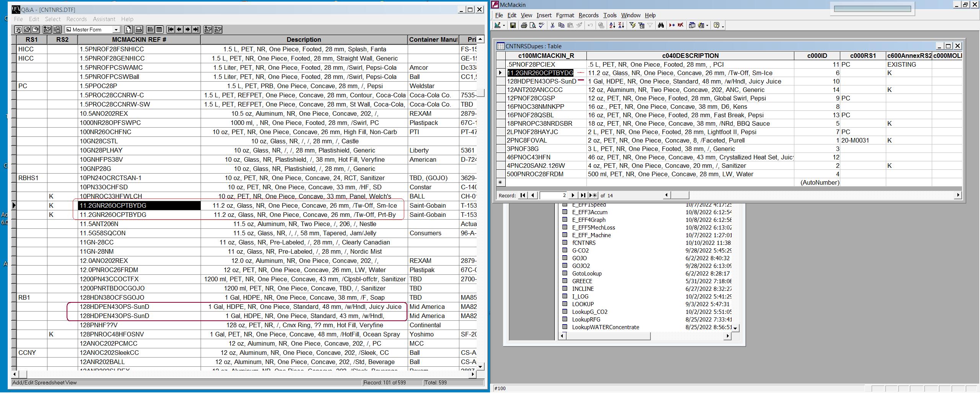The image size is (980, 397).
Task: Click Q&A vertical scrollbar down arrow
Action: pos(480,367)
